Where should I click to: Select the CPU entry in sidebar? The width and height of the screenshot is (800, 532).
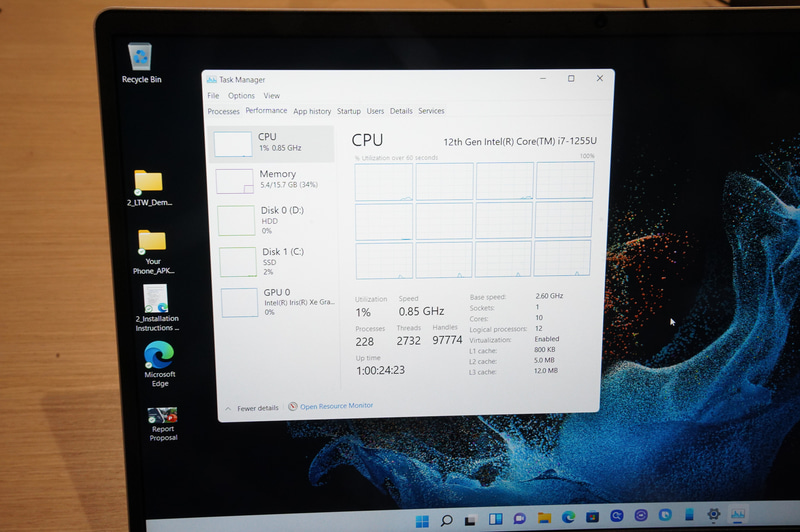click(271, 144)
